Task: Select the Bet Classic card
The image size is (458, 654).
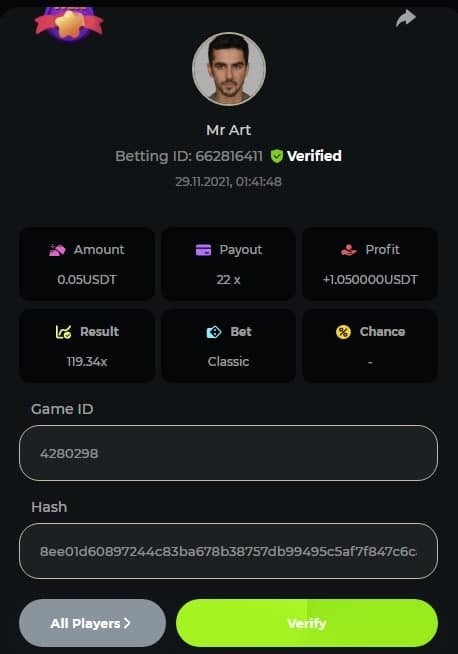Action: pyautogui.click(x=228, y=345)
